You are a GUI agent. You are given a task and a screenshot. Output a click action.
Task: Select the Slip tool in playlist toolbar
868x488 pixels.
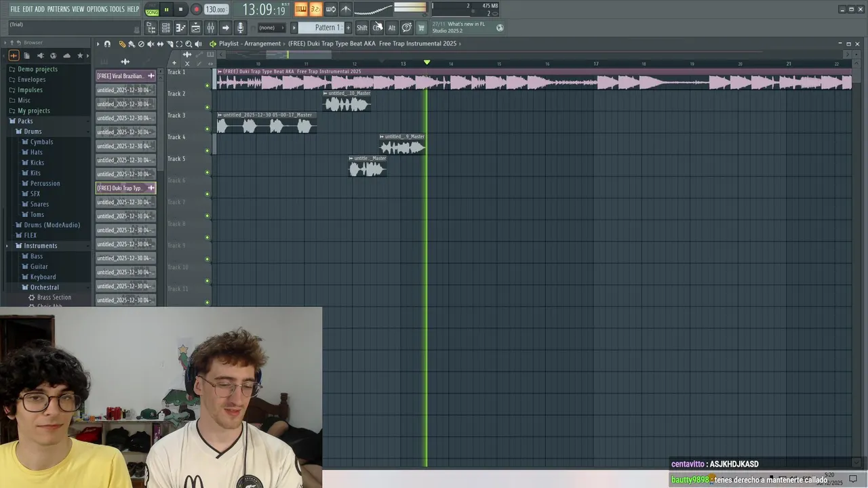tap(160, 44)
